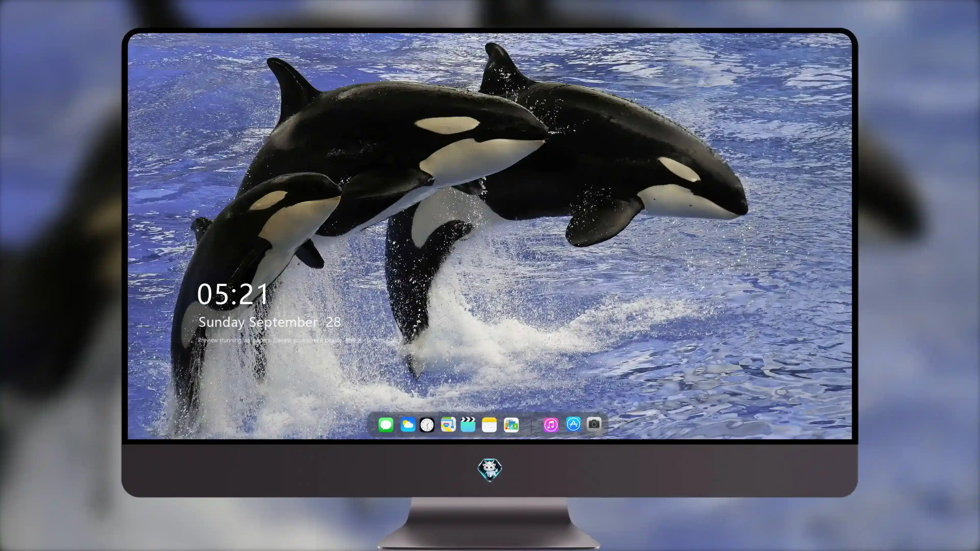Click the hexagonal mascot logo on monitor chin

point(490,470)
